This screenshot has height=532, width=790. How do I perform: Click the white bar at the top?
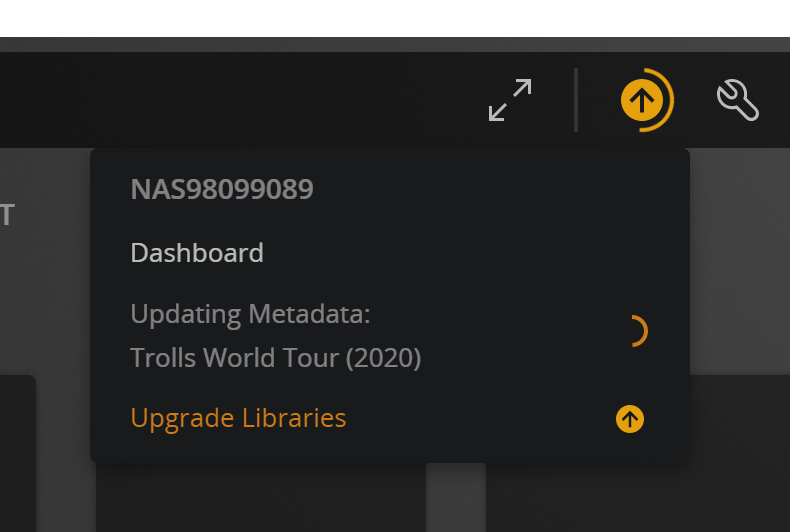(395, 18)
